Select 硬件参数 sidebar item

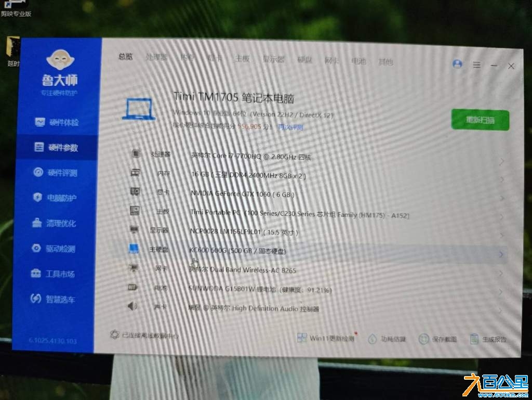56,147
